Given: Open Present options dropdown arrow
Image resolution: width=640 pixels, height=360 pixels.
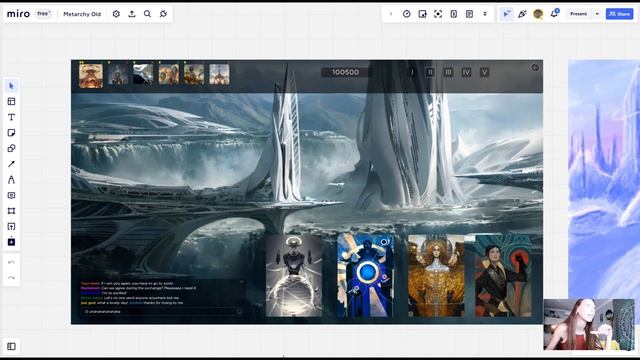Looking at the screenshot, I should coord(597,14).
